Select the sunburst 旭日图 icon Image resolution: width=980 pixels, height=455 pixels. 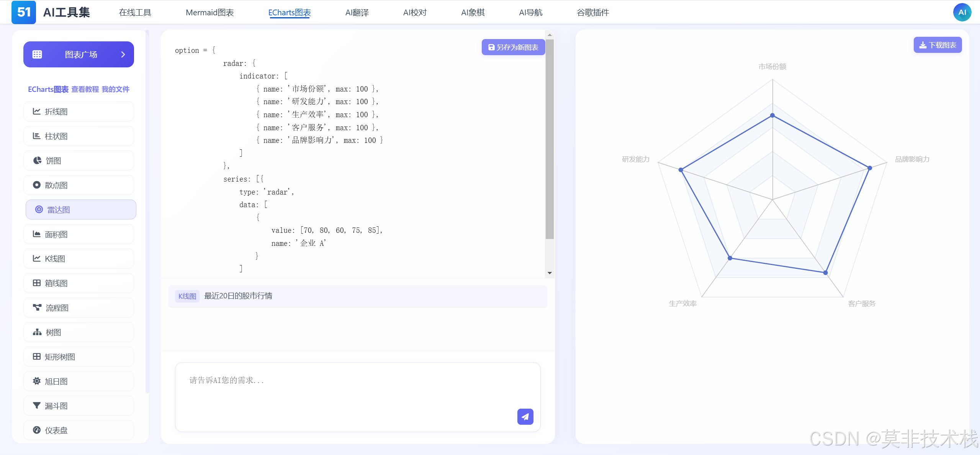coord(37,381)
